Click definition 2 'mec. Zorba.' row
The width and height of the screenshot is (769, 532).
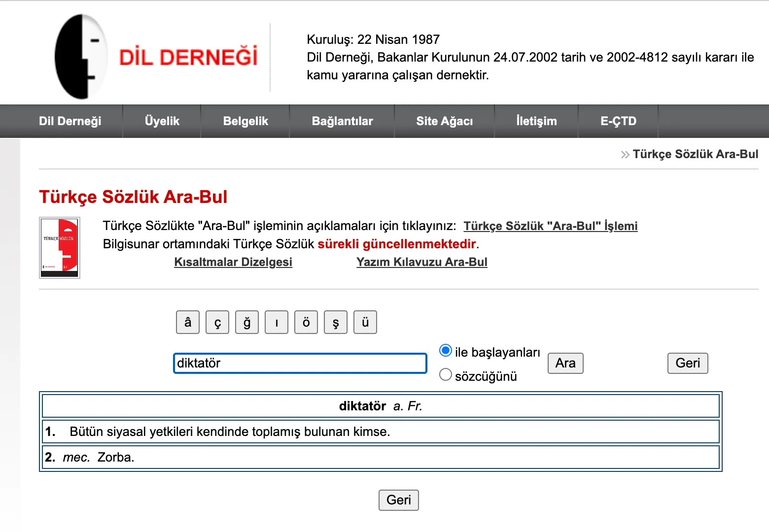[x=381, y=457]
